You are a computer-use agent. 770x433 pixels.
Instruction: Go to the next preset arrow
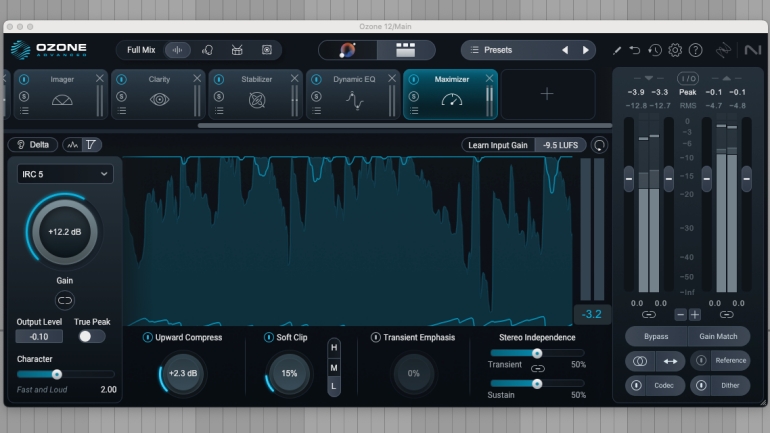click(x=585, y=50)
